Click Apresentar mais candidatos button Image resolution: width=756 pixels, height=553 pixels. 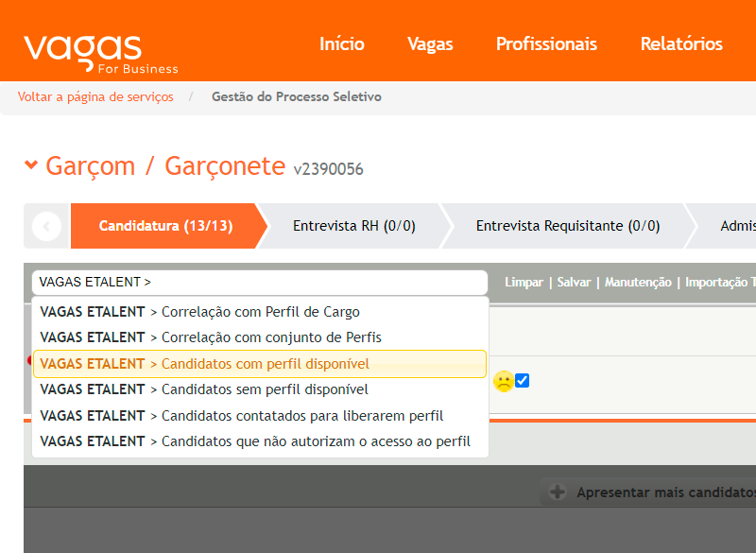pos(647,493)
